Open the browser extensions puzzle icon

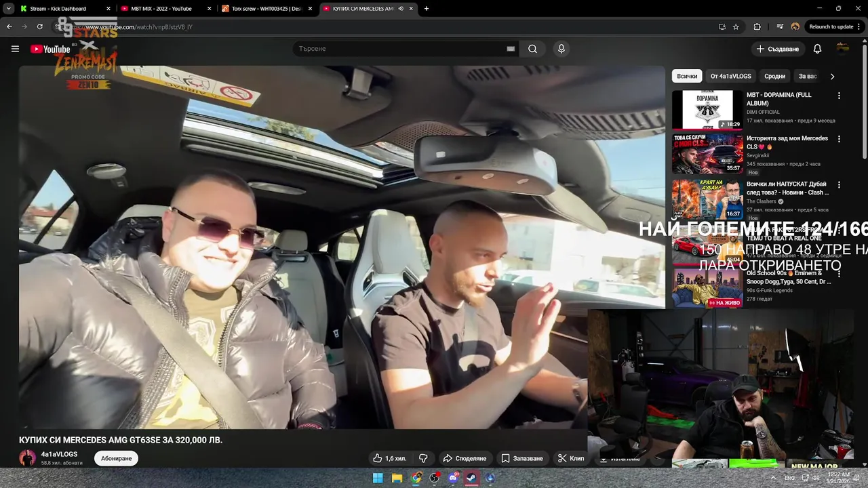[x=757, y=26]
